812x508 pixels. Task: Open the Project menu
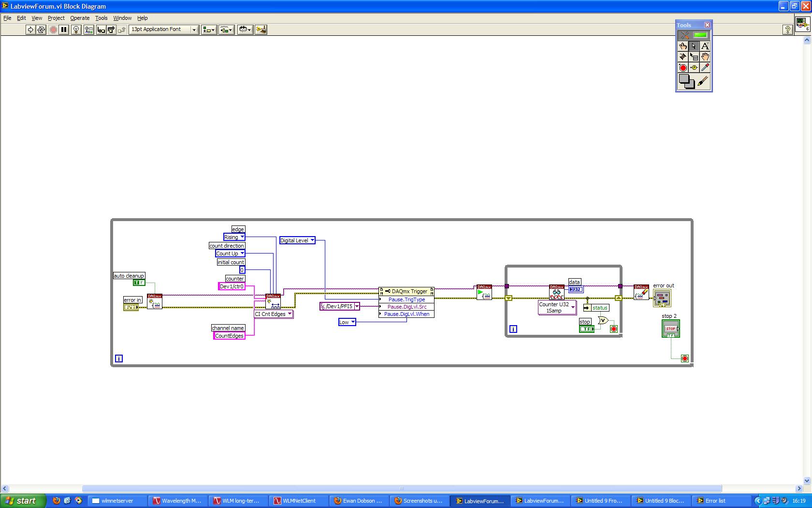56,18
